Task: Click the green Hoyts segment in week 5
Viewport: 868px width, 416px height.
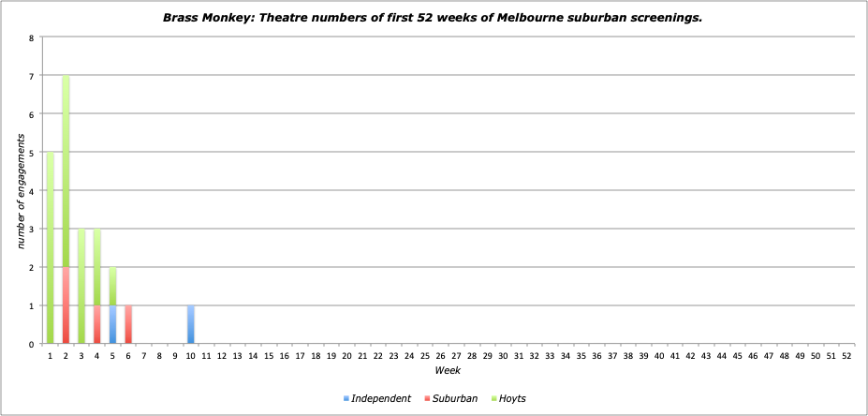Action: pos(112,286)
